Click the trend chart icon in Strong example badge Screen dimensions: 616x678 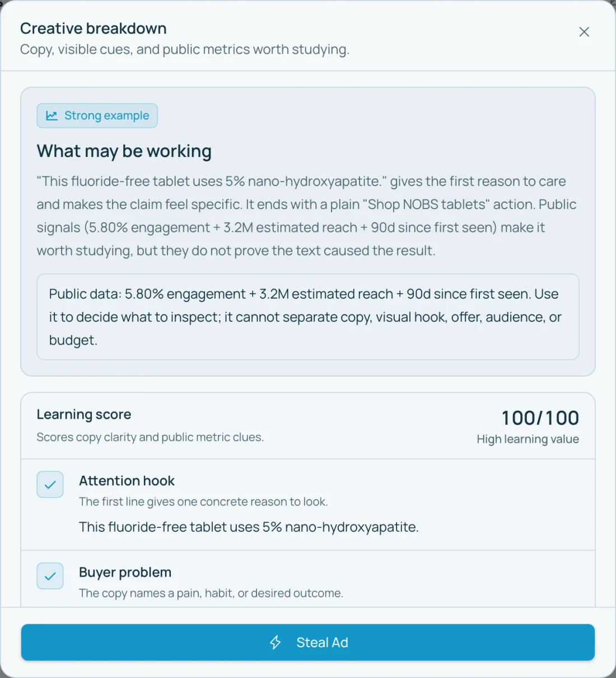52,115
